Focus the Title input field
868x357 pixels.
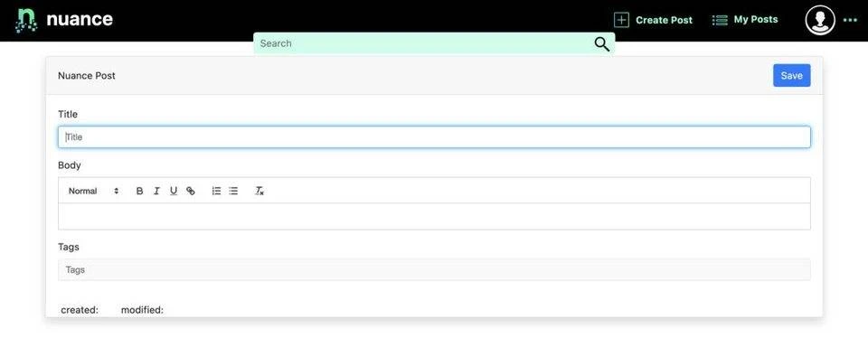(434, 137)
